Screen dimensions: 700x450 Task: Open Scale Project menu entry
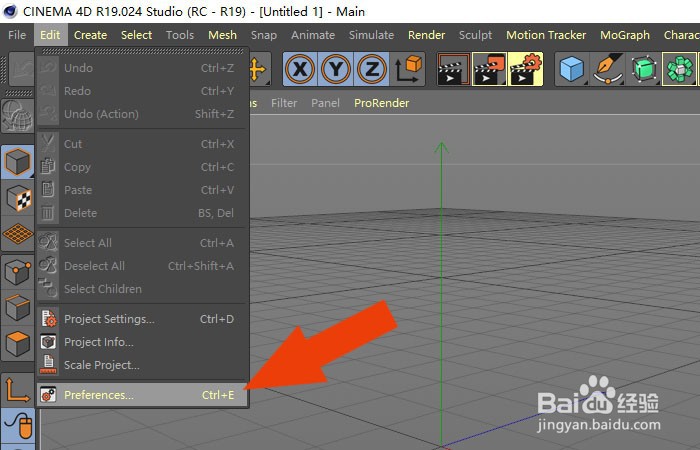pyautogui.click(x=142, y=365)
